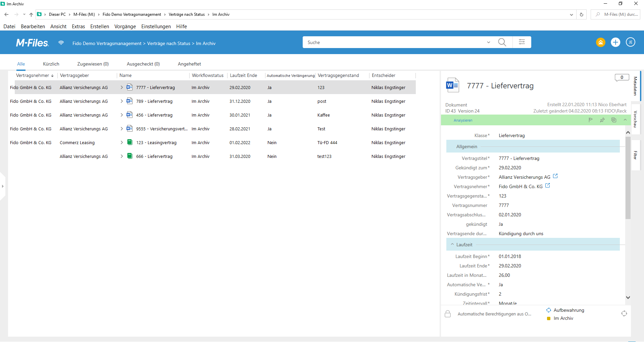Collapse the green metadata toolbar chevron
The image size is (644, 342).
point(625,120)
